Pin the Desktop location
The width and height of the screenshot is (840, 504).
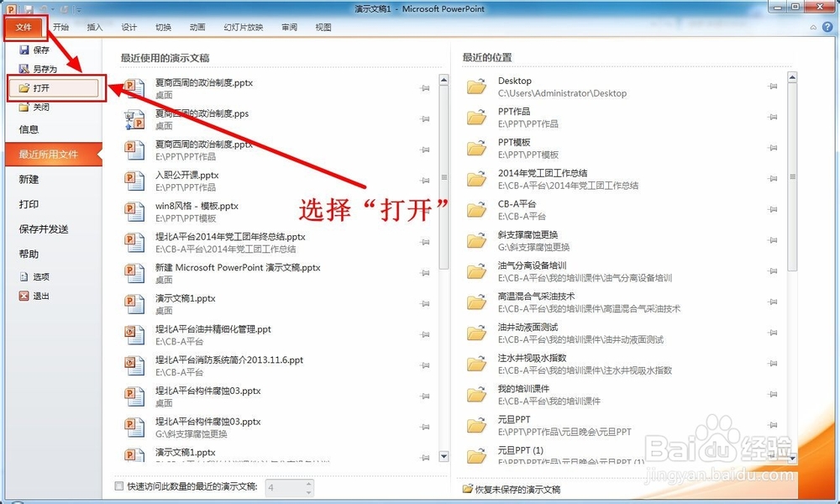coord(773,87)
